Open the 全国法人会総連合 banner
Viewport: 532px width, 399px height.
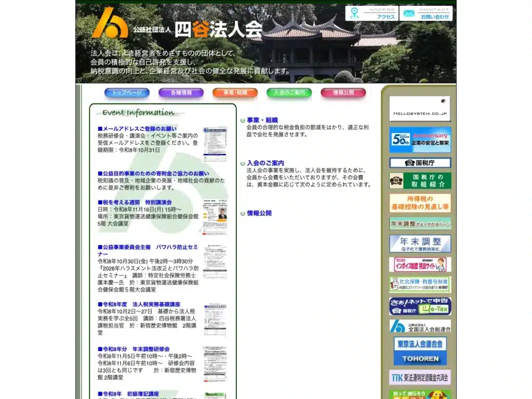point(420,326)
